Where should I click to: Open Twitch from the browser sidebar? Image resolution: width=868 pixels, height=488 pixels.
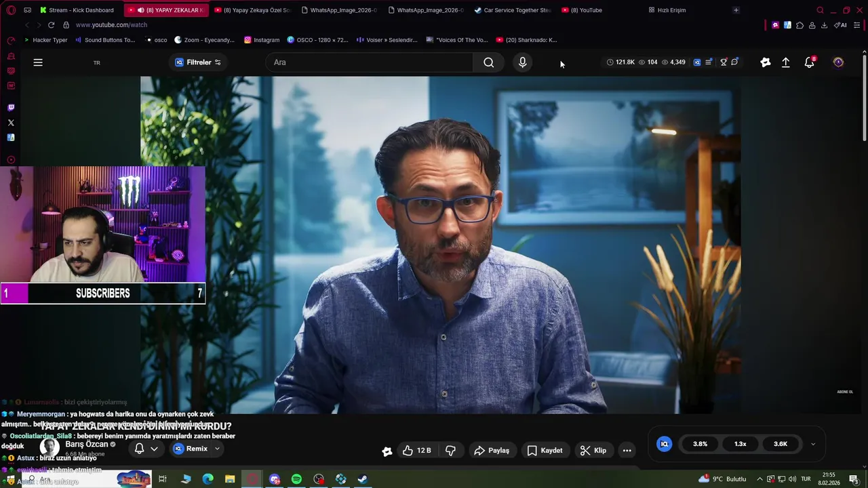(x=11, y=107)
